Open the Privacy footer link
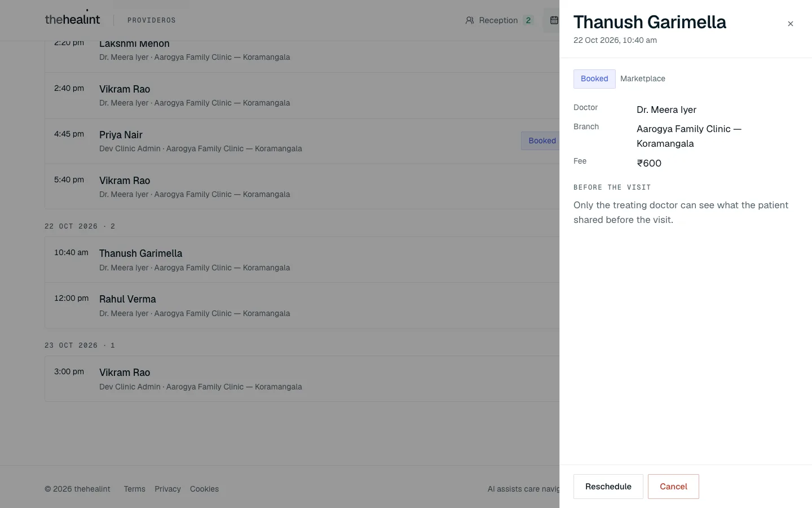Screen dimensions: 812x508 point(167,489)
